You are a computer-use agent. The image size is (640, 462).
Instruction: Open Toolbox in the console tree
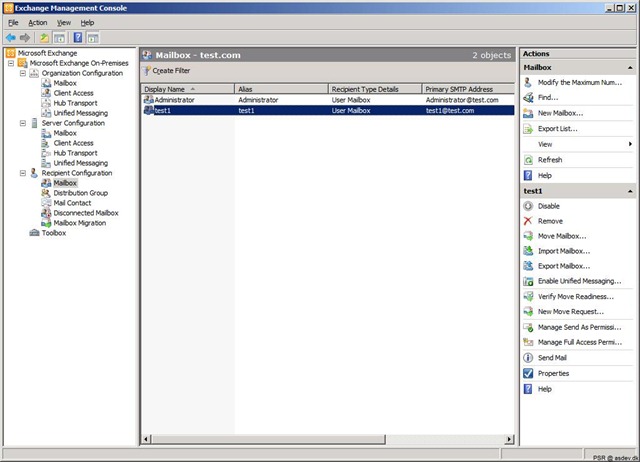pos(54,233)
